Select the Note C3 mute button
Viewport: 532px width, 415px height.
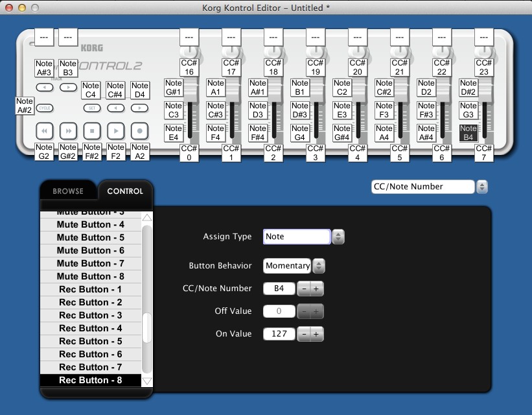(x=174, y=110)
